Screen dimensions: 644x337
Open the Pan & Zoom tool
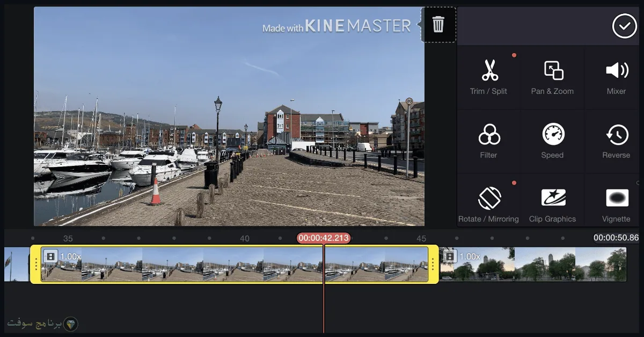point(552,78)
